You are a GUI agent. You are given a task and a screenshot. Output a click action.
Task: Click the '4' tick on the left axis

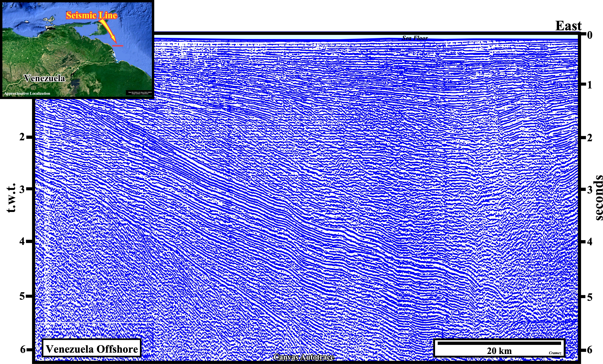(x=22, y=241)
